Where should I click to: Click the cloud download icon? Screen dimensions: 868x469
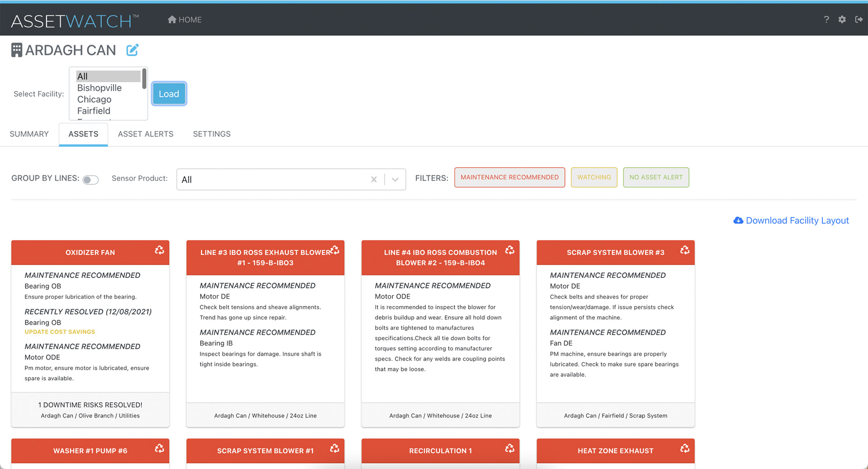738,220
